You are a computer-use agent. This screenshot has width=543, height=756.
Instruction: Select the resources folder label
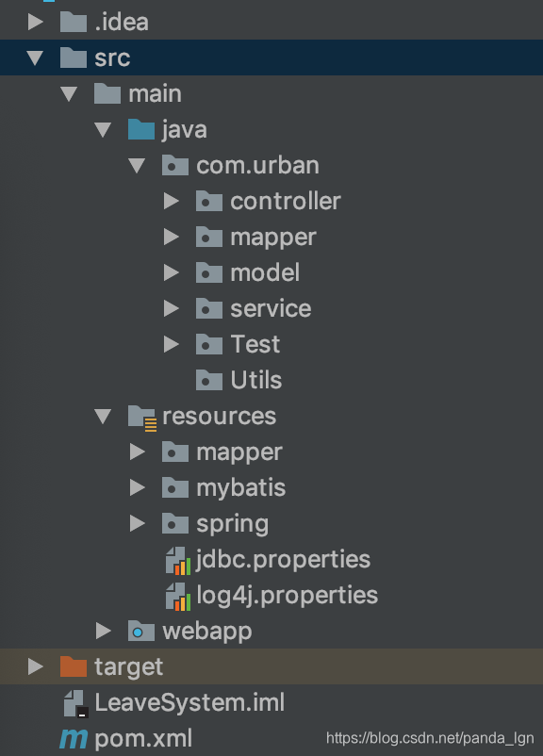pyautogui.click(x=220, y=416)
